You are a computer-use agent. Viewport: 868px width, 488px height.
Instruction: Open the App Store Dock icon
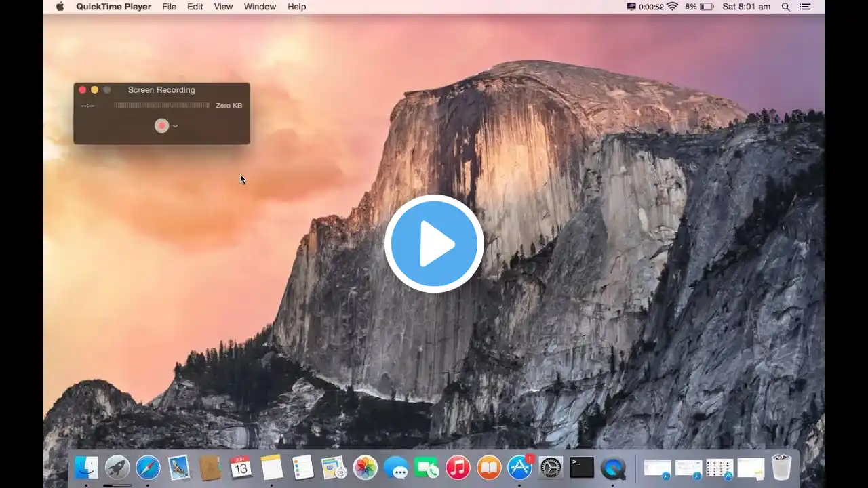[519, 468]
